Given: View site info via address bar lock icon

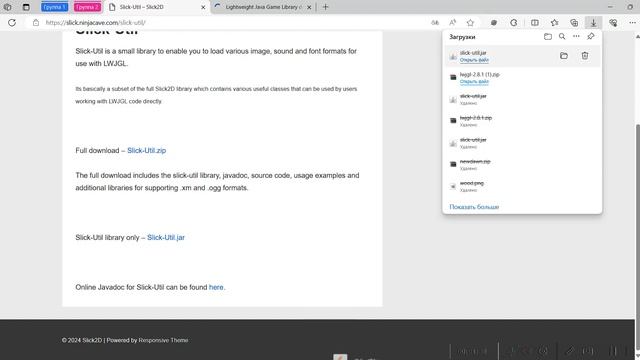Looking at the screenshot, I should [36, 22].
